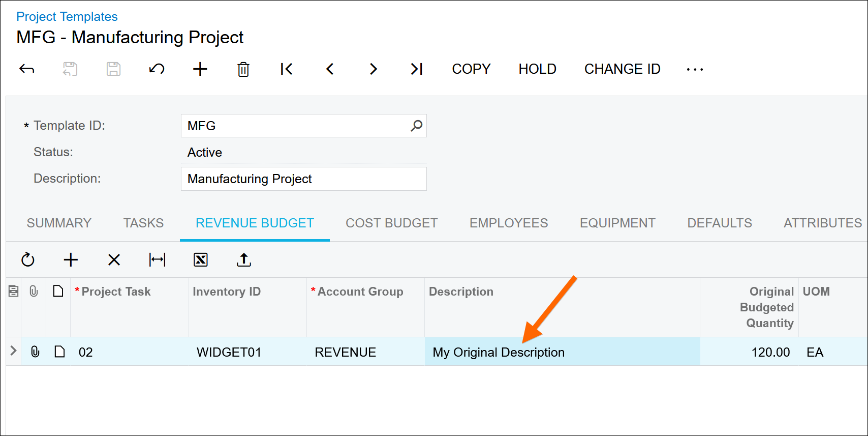Switch to the Cost Budget tab
This screenshot has height=436, width=868.
(391, 223)
